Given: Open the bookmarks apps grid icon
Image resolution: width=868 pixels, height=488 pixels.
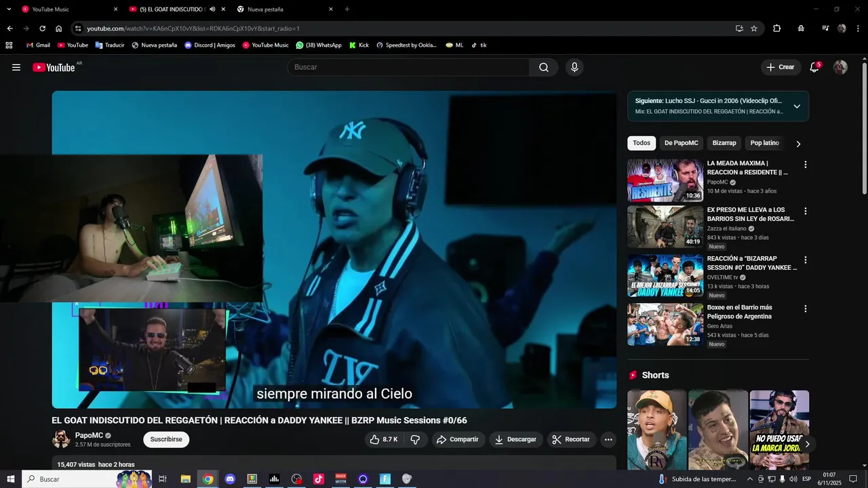Looking at the screenshot, I should pyautogui.click(x=9, y=45).
